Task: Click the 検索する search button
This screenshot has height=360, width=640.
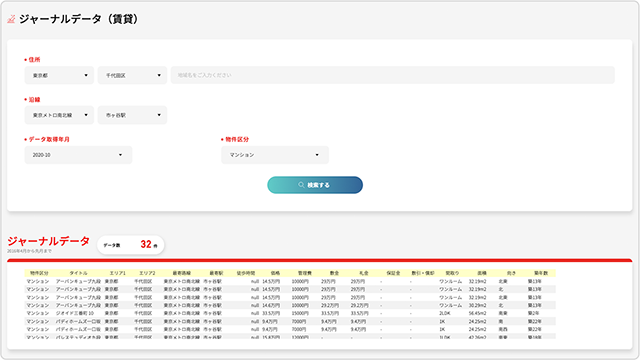Action: point(315,185)
